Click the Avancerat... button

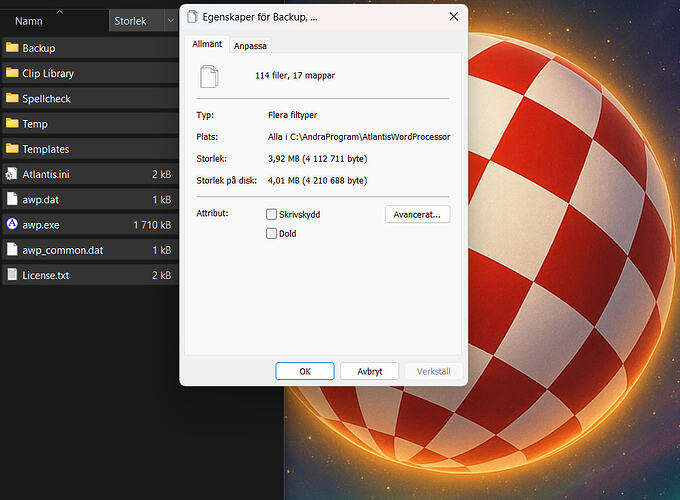417,214
